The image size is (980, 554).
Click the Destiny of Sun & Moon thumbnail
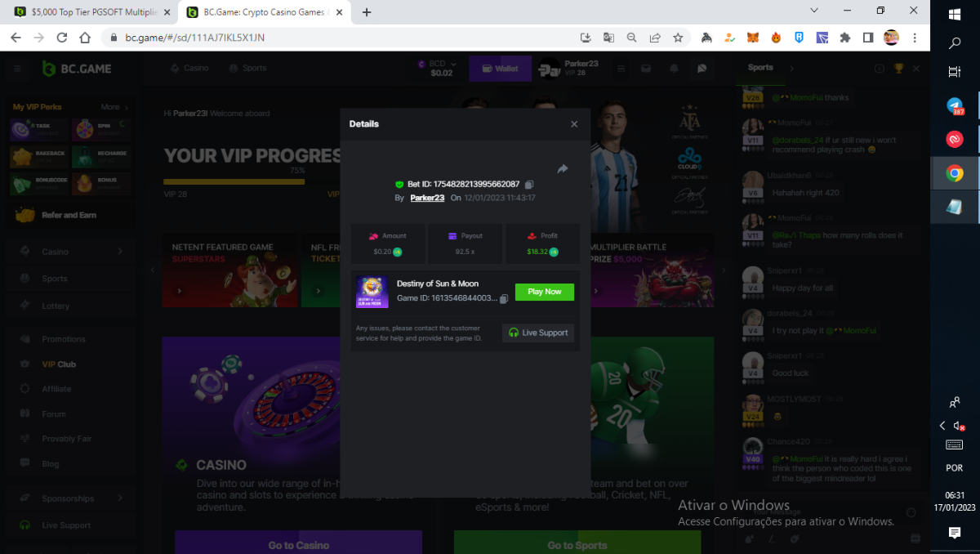(x=372, y=292)
